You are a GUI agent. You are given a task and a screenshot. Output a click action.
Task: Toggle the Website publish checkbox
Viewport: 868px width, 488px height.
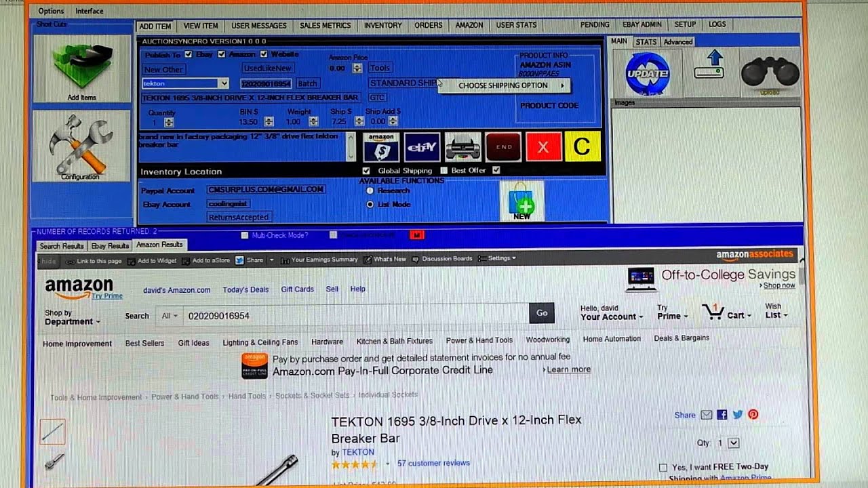tap(264, 54)
